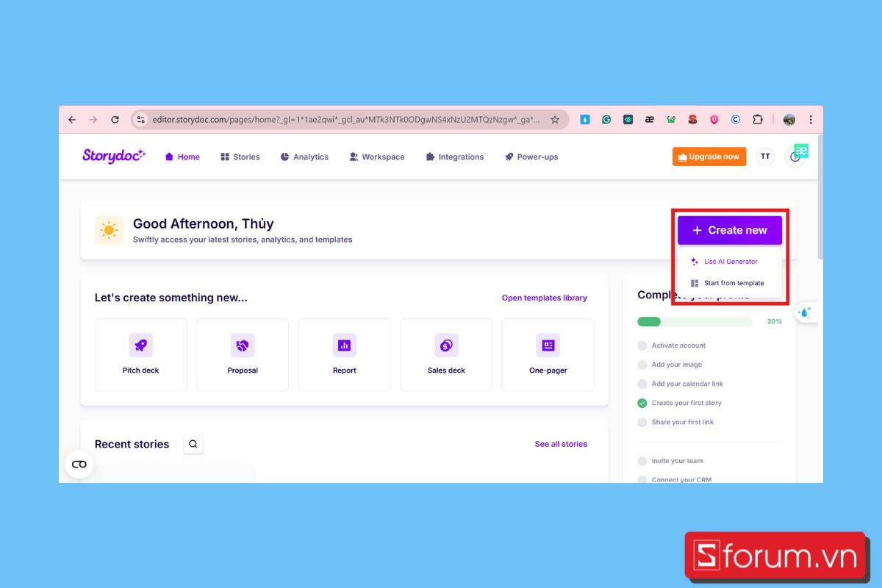
Task: Open the Sales deck template card
Action: coord(446,354)
